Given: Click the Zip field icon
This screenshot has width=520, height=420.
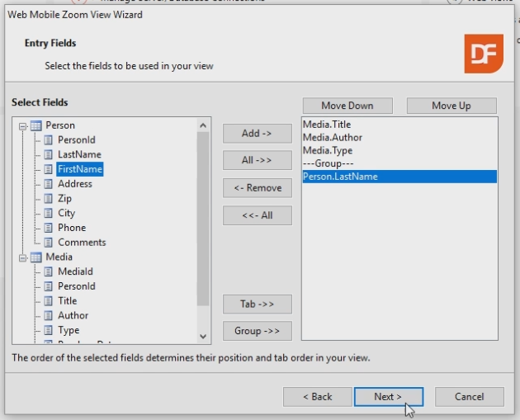Looking at the screenshot, I should coord(48,199).
